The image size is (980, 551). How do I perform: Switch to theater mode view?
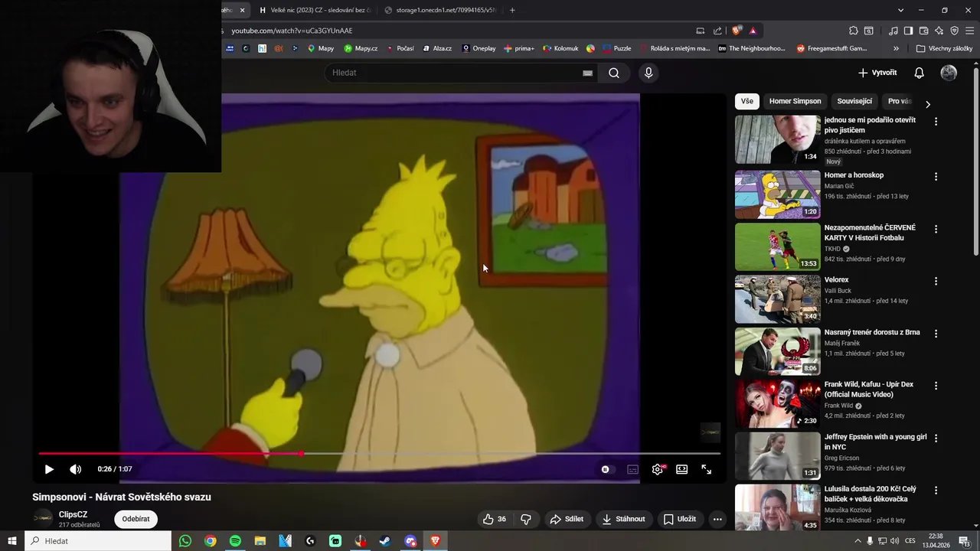click(x=681, y=469)
